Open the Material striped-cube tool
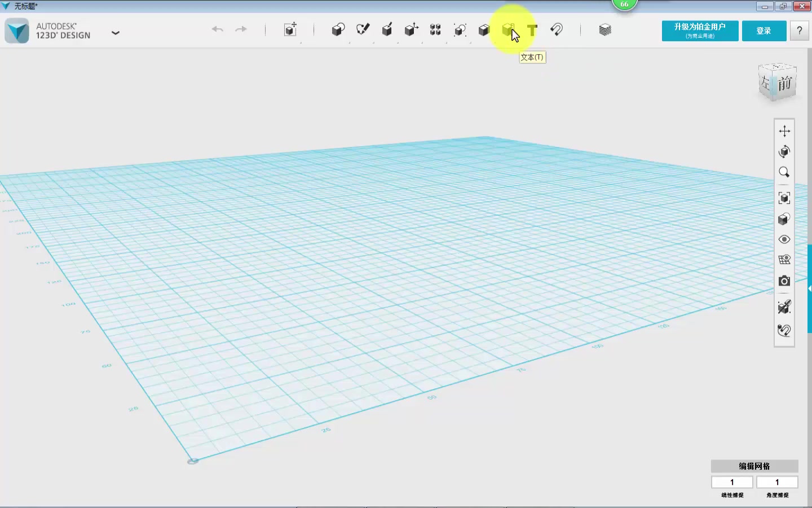 605,29
